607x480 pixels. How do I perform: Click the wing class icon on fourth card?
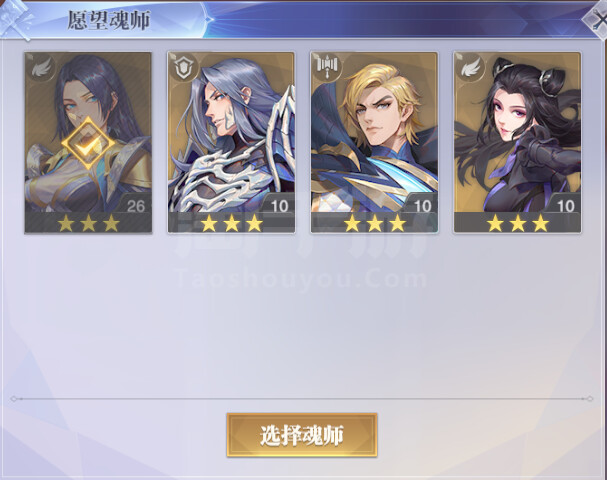[x=470, y=68]
